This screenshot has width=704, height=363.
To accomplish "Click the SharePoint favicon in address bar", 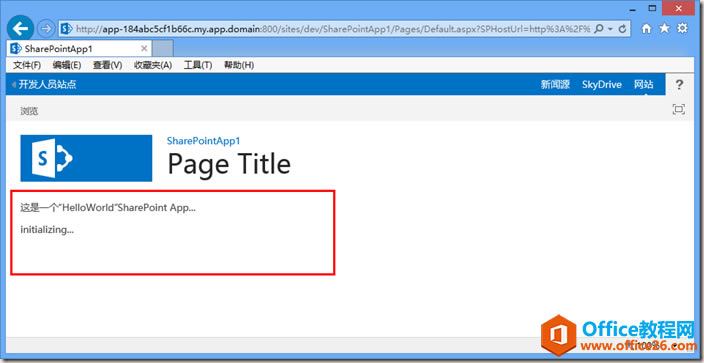I will tap(66, 29).
